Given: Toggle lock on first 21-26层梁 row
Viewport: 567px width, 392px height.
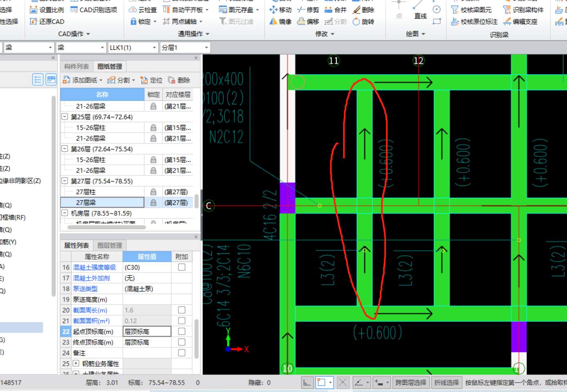Looking at the screenshot, I should pyautogui.click(x=153, y=106).
